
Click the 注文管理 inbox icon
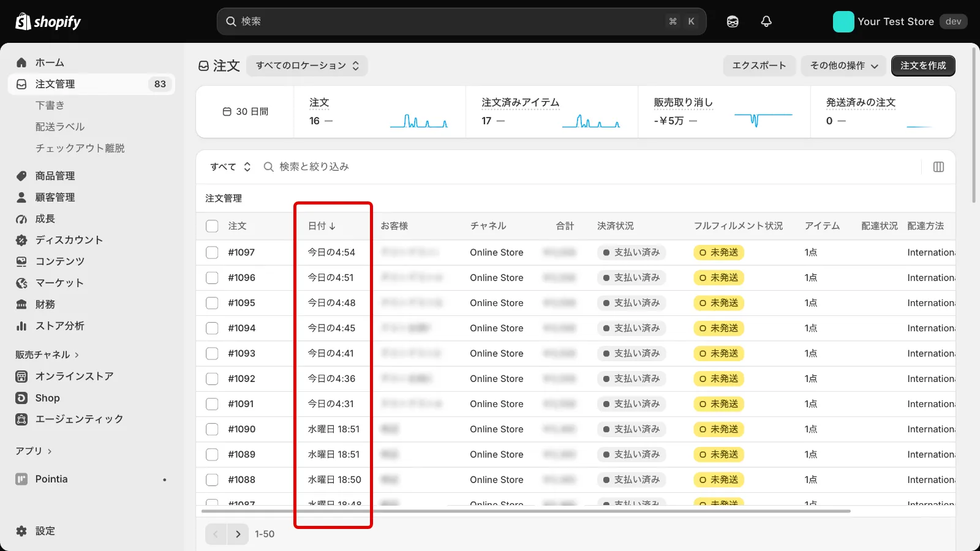(21, 84)
